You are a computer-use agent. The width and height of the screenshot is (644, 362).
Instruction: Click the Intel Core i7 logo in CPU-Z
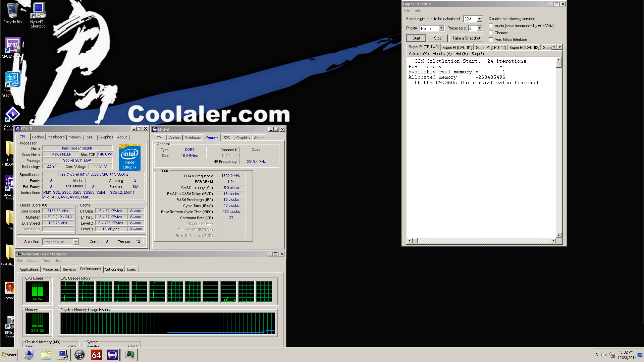coord(129,157)
